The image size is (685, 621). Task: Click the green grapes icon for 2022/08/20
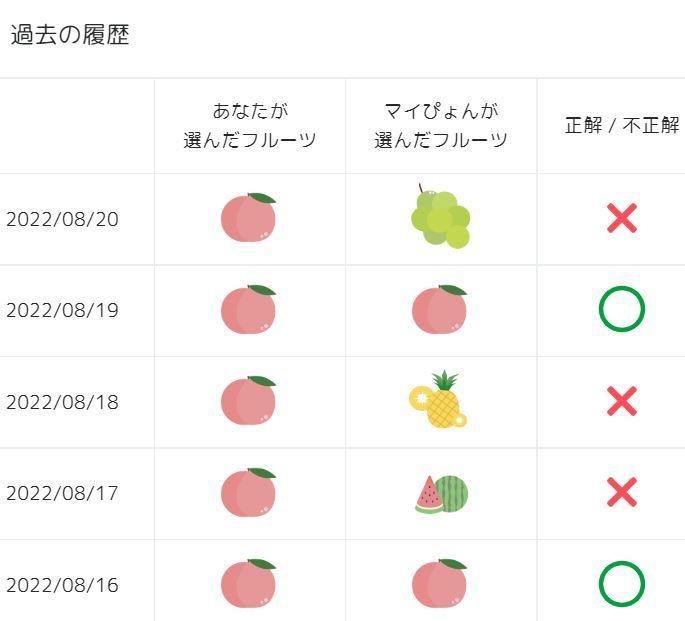coord(440,217)
